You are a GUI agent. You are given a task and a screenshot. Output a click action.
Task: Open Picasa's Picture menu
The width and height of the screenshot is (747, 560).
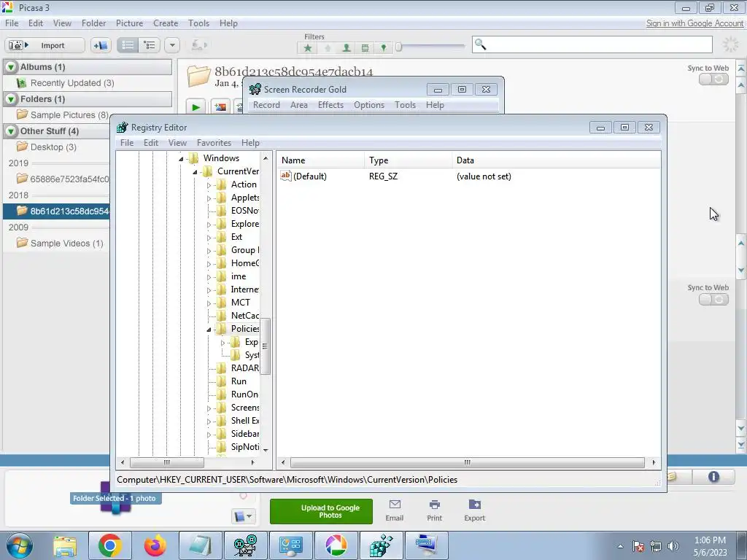129,23
